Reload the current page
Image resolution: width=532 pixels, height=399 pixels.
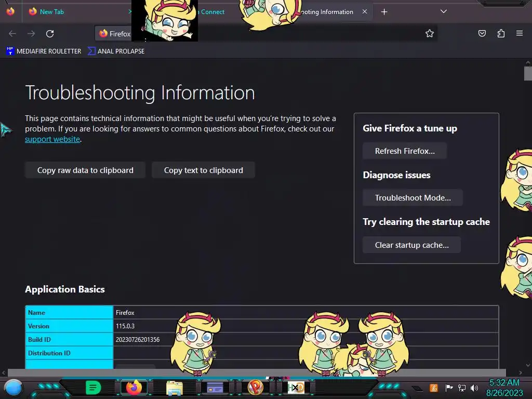[50, 34]
